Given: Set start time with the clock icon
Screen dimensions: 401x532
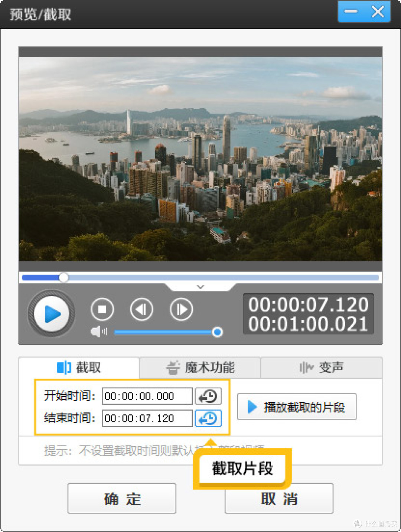Looking at the screenshot, I should pyautogui.click(x=208, y=396).
